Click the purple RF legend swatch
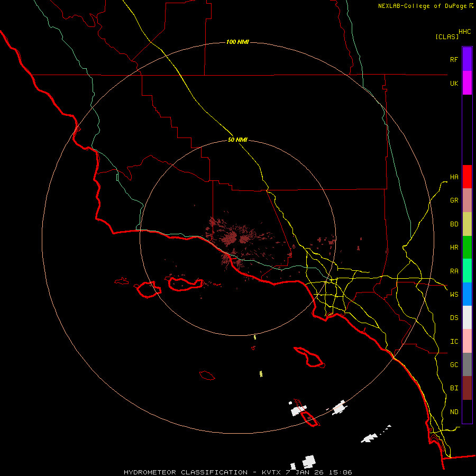 tap(467, 59)
